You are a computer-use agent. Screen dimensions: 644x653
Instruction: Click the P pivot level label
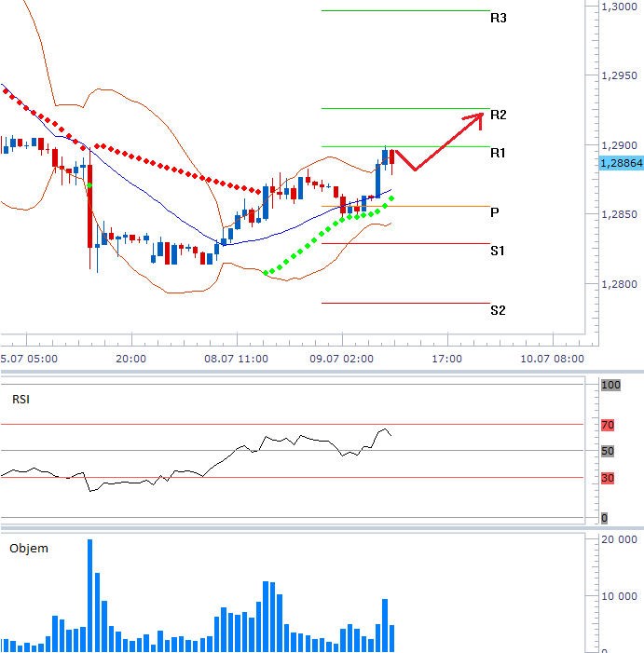495,212
